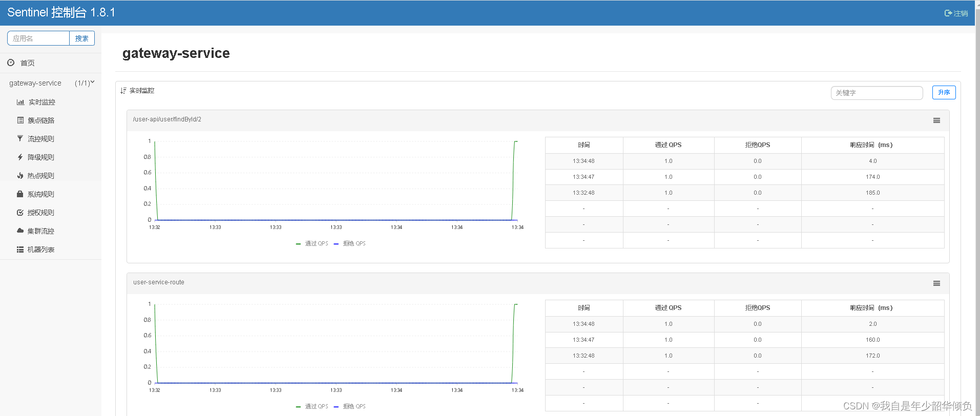The width and height of the screenshot is (980, 416).
Task: Click the 热点规则 fire icon
Action: [x=20, y=176]
